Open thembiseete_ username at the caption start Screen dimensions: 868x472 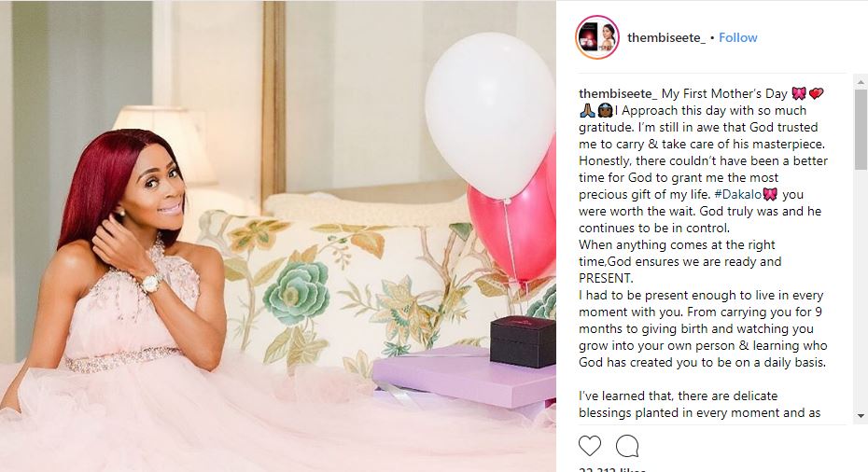(618, 93)
